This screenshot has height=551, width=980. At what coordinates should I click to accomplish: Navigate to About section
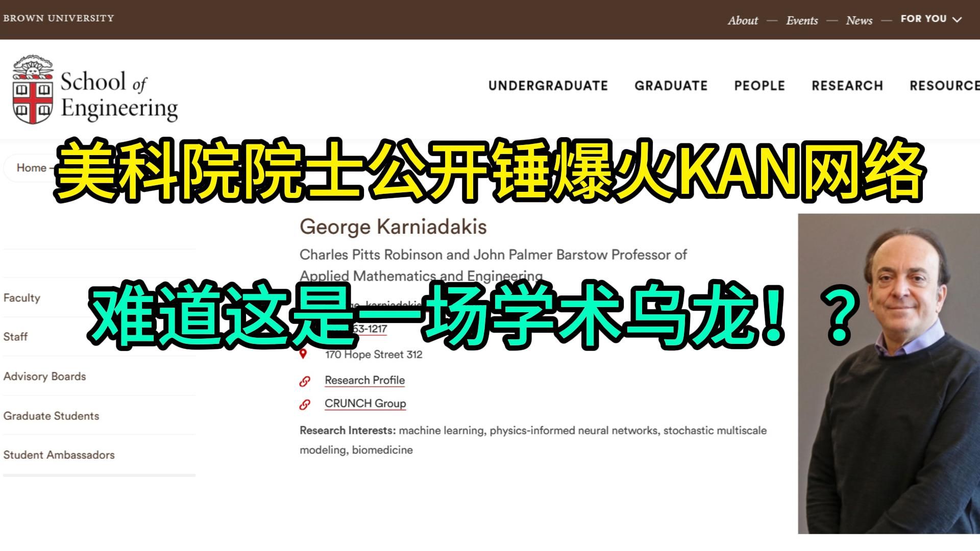click(742, 19)
